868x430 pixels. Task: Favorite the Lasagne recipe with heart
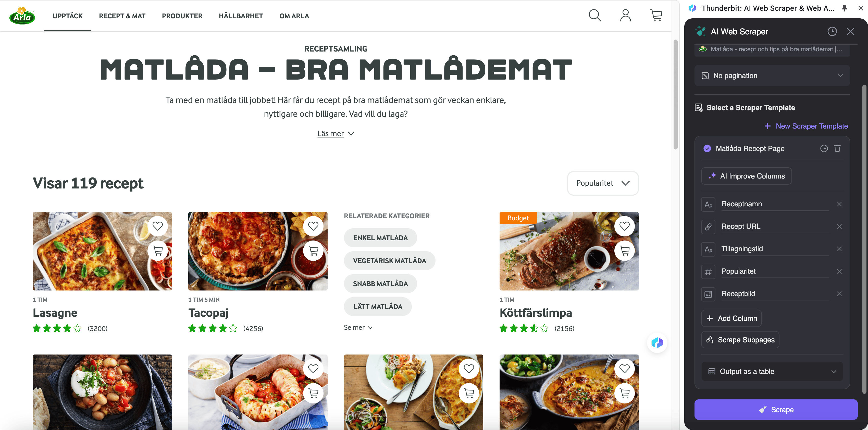158,226
